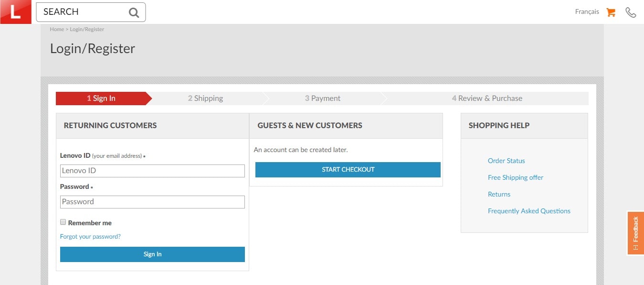Switch language via Français link
644x285 pixels.
tap(587, 12)
